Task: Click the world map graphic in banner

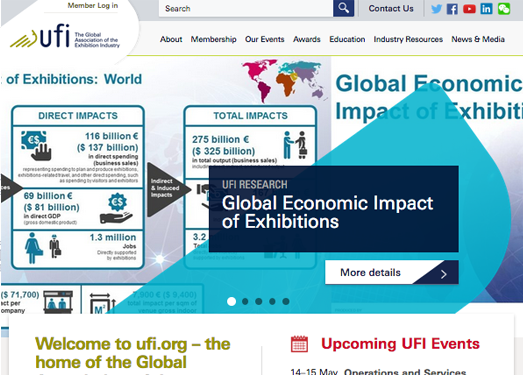Action: 284,80
